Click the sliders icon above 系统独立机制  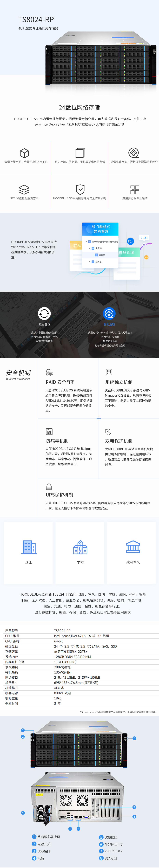(109, 372)
